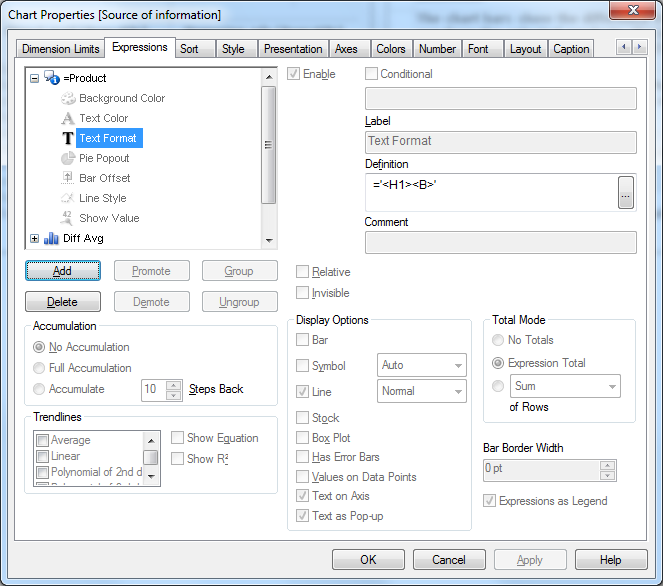Switch to the Presentation tab

(x=293, y=49)
